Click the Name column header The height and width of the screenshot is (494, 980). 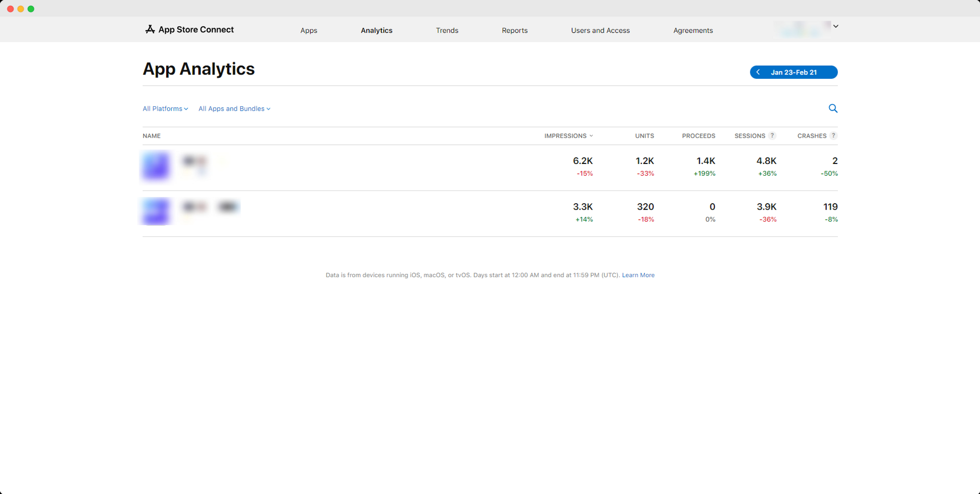(151, 136)
